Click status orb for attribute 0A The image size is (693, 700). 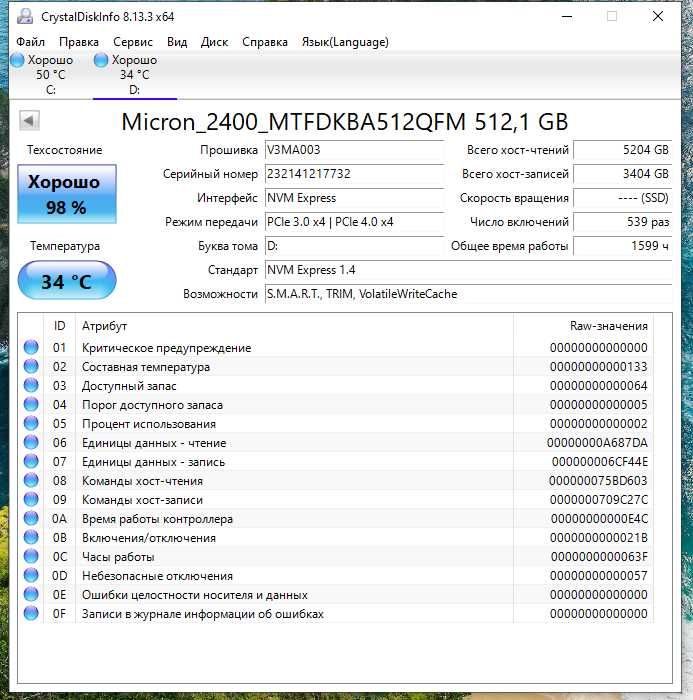(31, 518)
